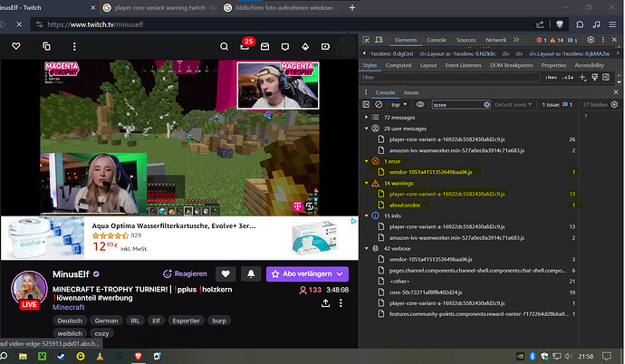This screenshot has height=364, width=625.
Task: Show more DevTools tabs via double chevron
Action: click(x=516, y=40)
